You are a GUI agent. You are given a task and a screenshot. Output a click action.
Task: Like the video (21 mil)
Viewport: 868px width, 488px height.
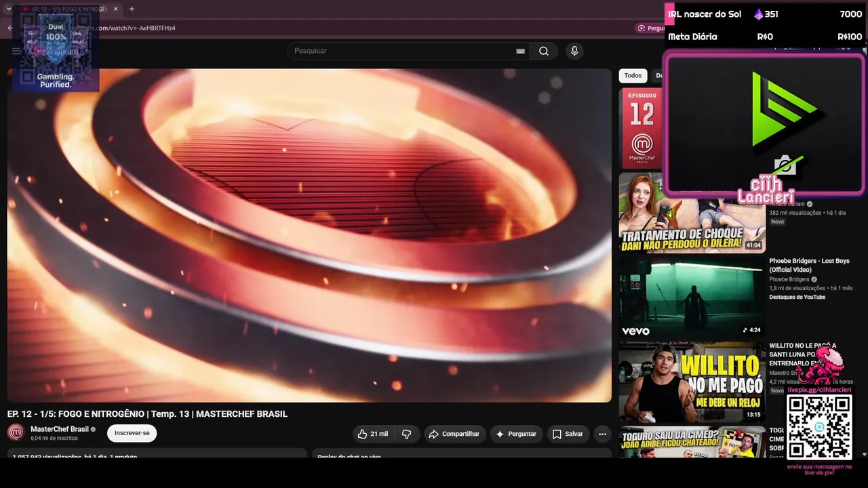point(373,434)
